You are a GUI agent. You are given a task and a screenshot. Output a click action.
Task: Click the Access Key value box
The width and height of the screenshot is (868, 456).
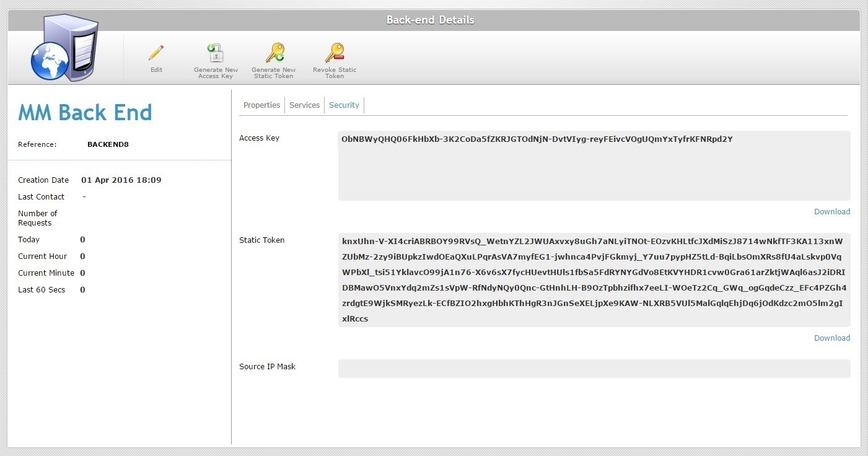(594, 165)
